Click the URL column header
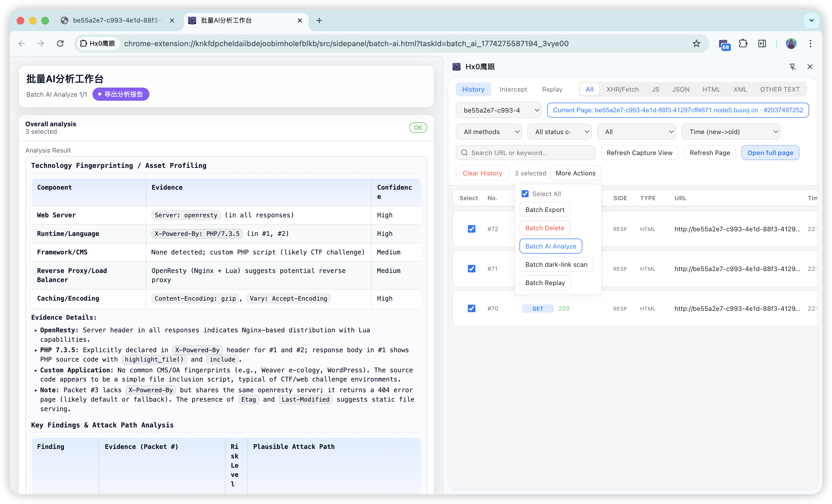Viewport: 832px width, 504px height. (x=680, y=198)
